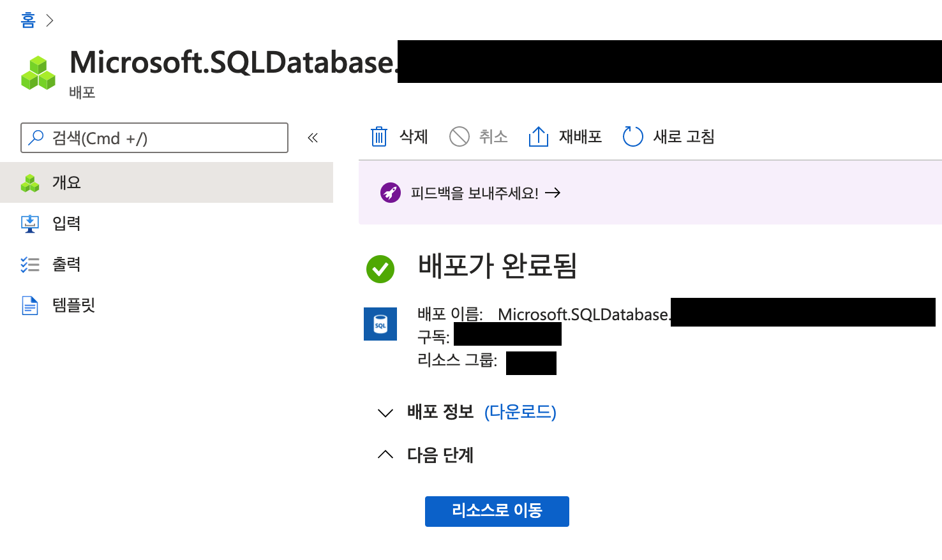Click the 홈 breadcrumb link
The width and height of the screenshot is (942, 560).
click(28, 20)
